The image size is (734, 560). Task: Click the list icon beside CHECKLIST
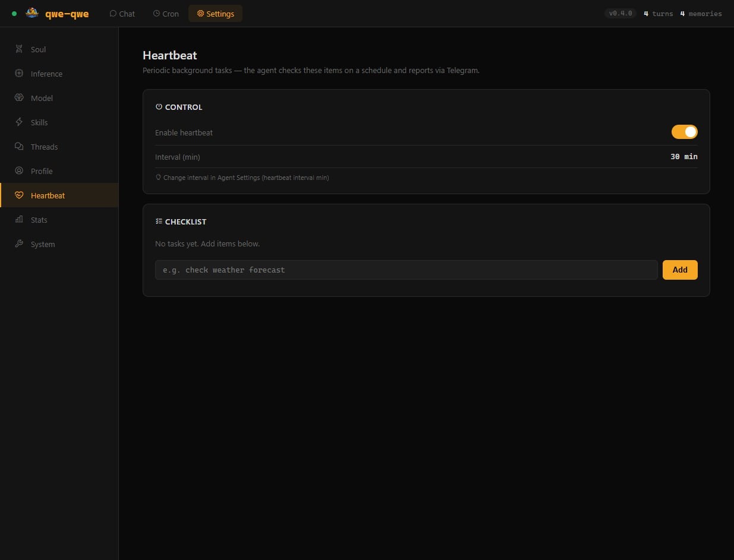tap(159, 222)
